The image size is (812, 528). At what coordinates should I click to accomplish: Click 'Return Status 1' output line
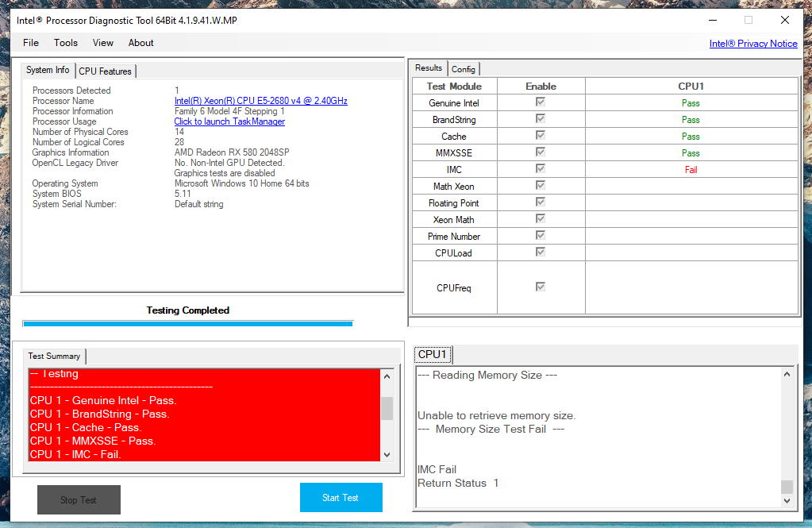pyautogui.click(x=458, y=483)
